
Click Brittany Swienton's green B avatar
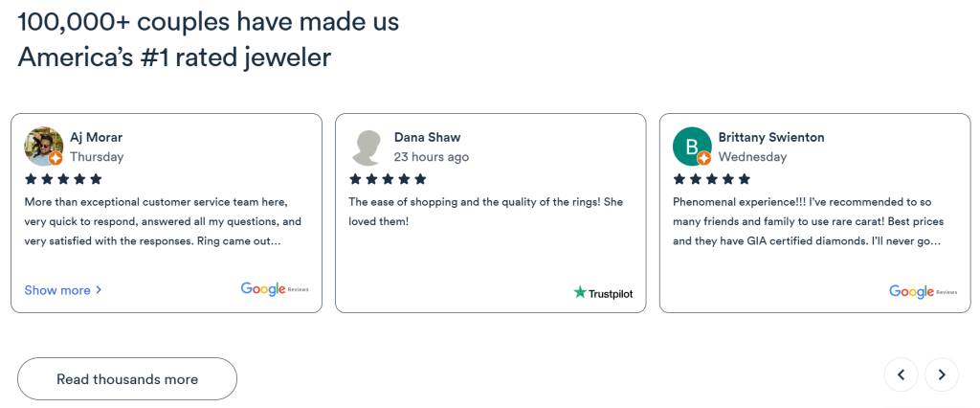(691, 146)
